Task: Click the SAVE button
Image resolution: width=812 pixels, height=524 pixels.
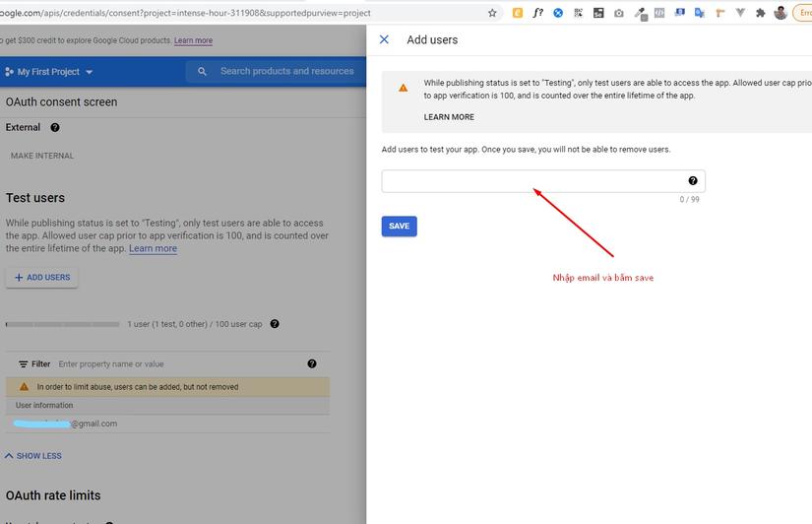Action: tap(400, 226)
